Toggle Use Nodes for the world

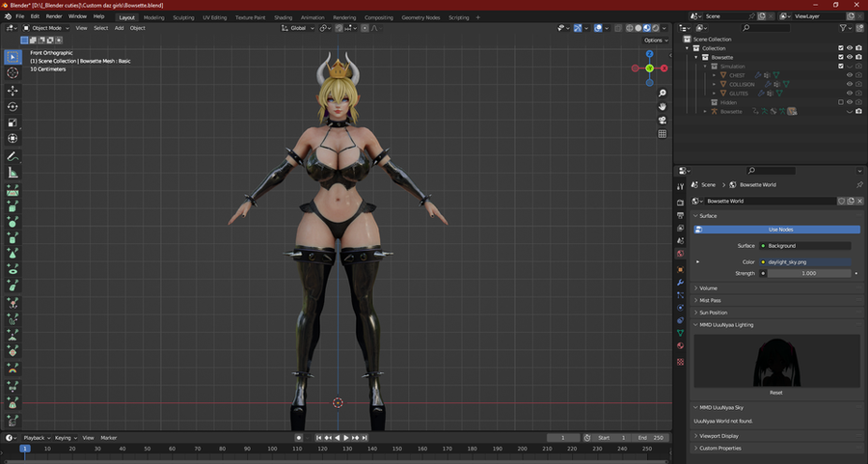point(777,230)
